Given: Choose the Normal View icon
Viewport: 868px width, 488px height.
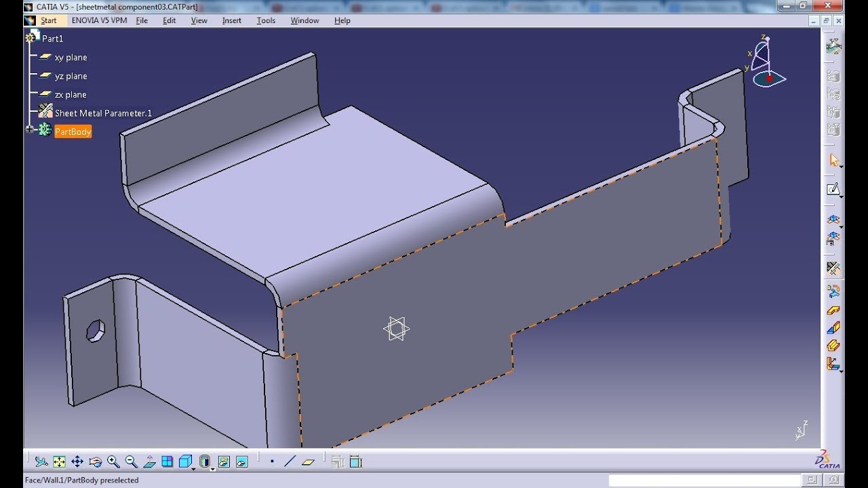Looking at the screenshot, I should [149, 462].
